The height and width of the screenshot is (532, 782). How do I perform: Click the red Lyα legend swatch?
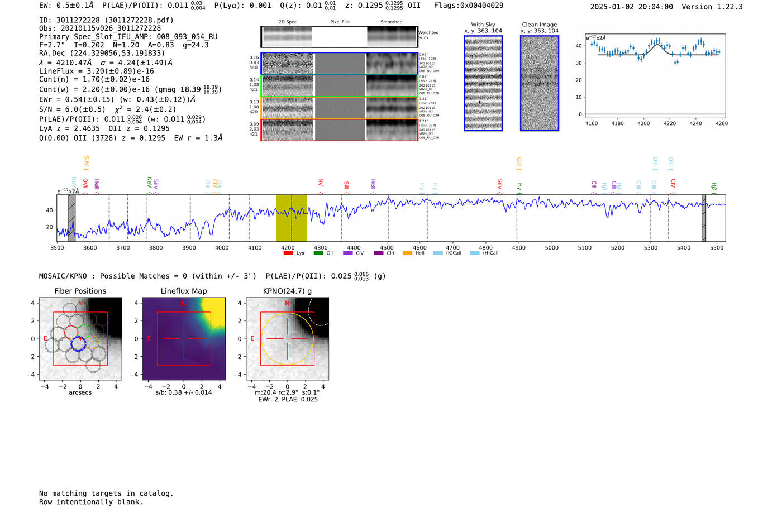click(288, 253)
